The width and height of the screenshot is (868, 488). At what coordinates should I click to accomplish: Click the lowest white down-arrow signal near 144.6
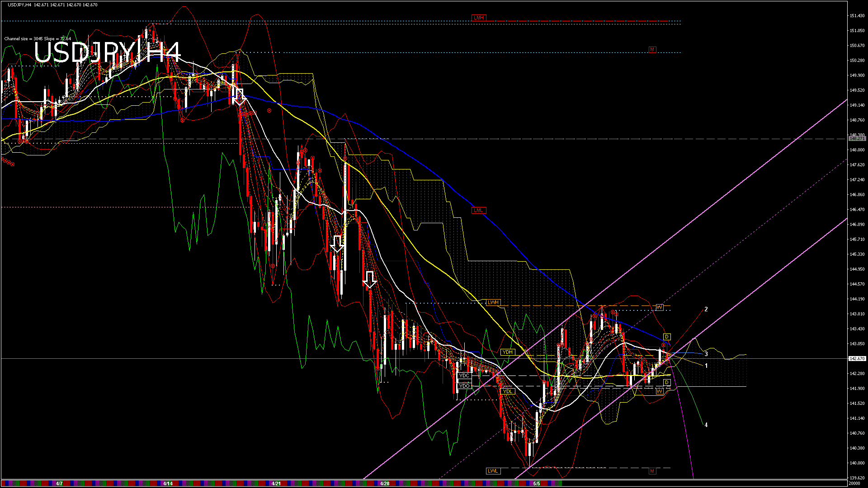pos(370,280)
